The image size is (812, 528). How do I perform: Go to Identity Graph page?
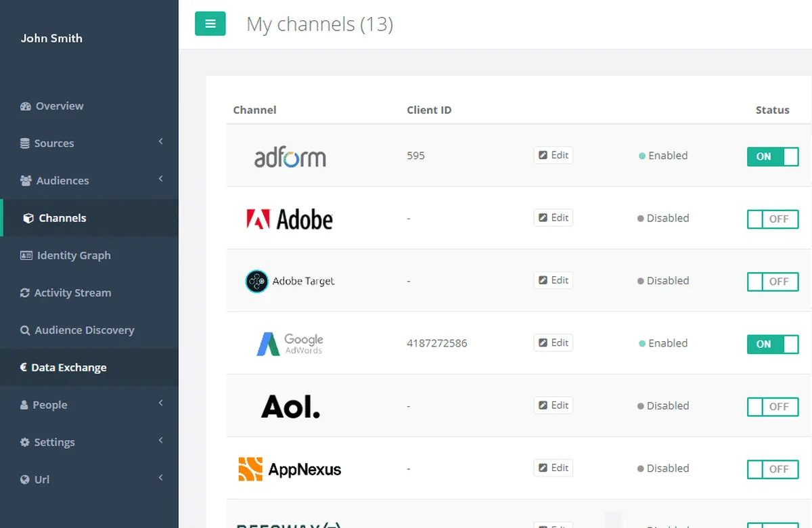coord(89,255)
